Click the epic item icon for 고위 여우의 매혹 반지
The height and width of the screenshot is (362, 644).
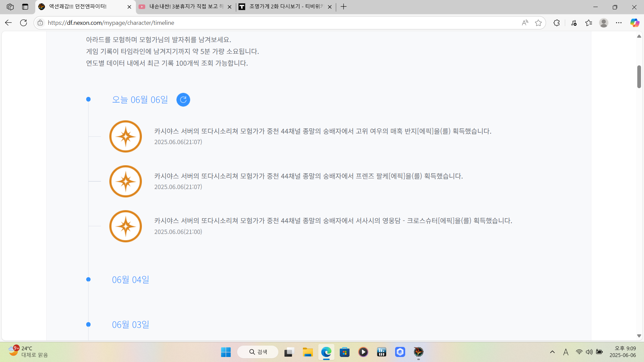(x=126, y=136)
